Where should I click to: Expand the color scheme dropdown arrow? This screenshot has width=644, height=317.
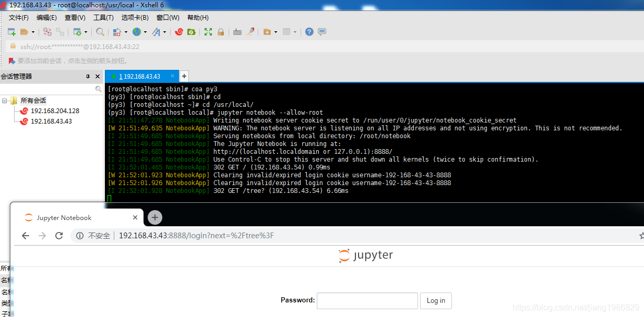pyautogui.click(x=126, y=32)
